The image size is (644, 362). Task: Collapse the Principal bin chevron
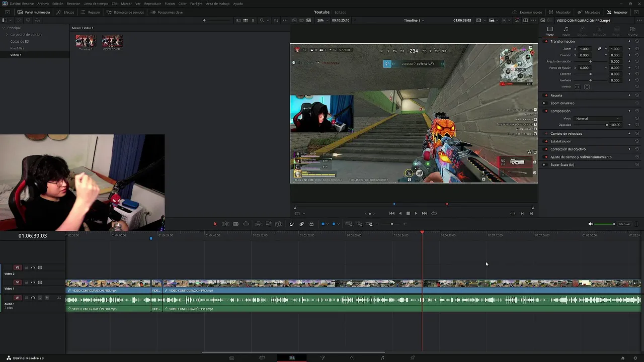click(4, 28)
